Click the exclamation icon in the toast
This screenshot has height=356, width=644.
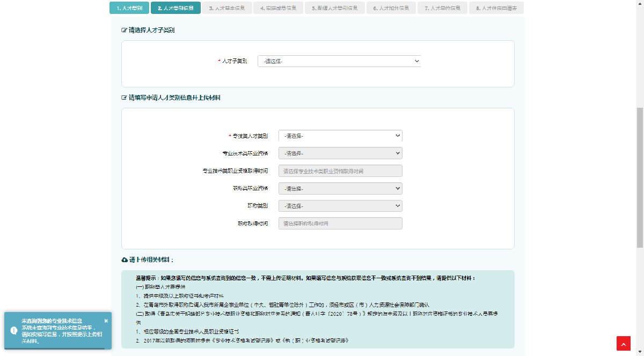[13, 330]
